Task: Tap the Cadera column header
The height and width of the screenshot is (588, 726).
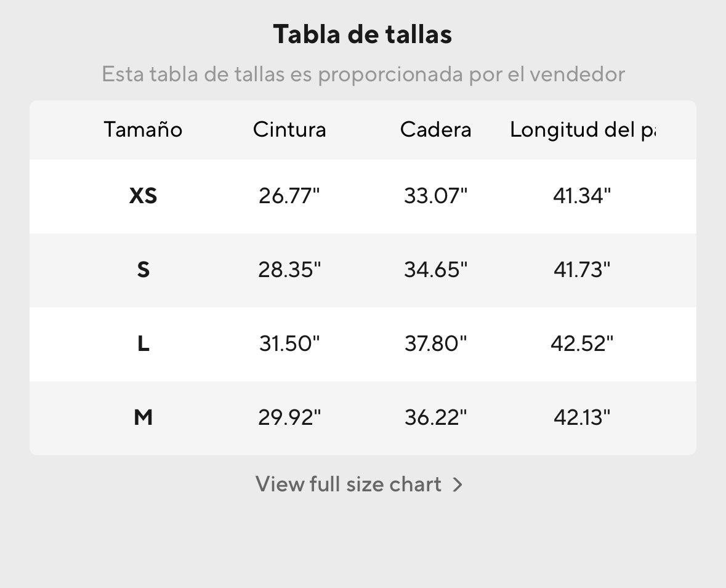Action: coord(435,130)
